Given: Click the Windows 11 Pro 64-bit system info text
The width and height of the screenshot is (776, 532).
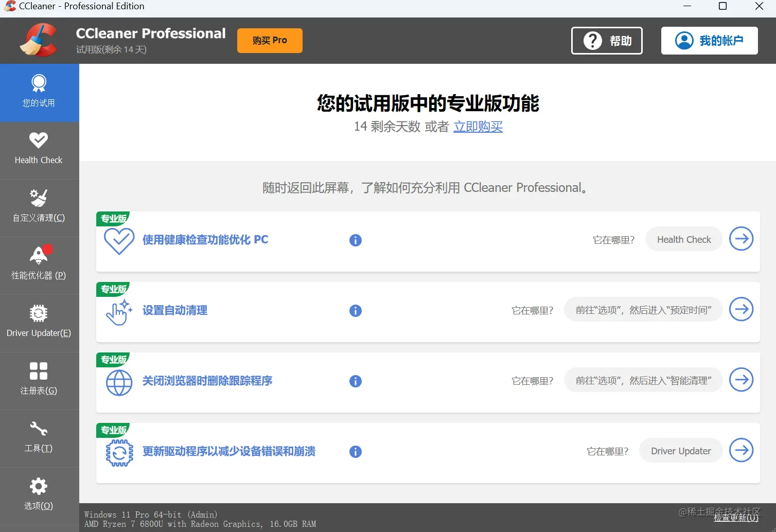Looking at the screenshot, I should tap(151, 515).
